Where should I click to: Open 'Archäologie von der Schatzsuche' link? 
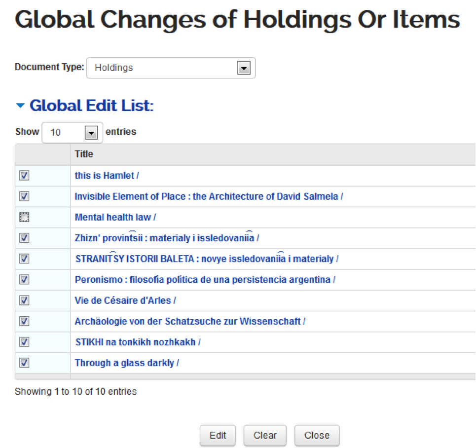(190, 321)
